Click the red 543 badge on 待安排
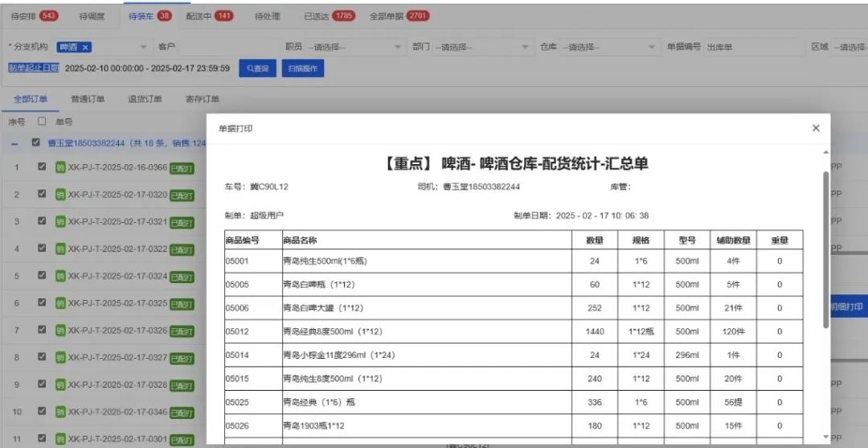The height and width of the screenshot is (448, 868). 48,15
